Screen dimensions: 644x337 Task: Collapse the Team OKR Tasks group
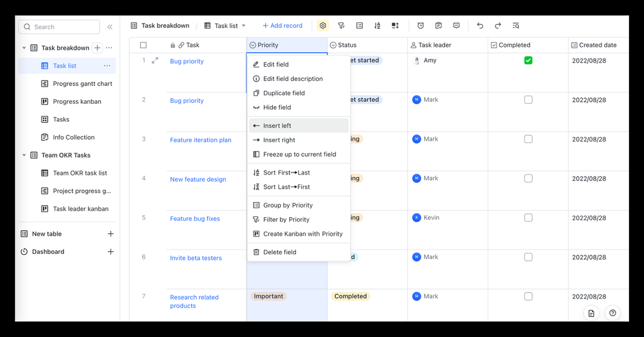pos(24,155)
